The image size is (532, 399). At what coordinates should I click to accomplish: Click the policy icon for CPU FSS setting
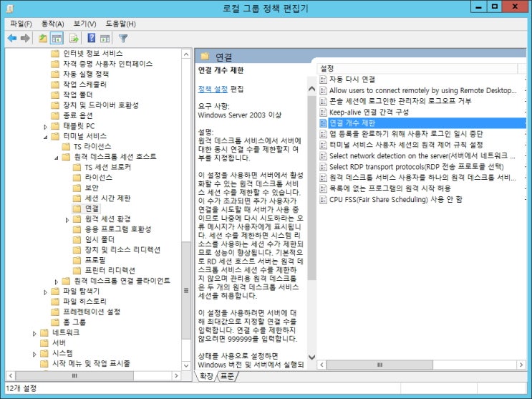(x=324, y=199)
